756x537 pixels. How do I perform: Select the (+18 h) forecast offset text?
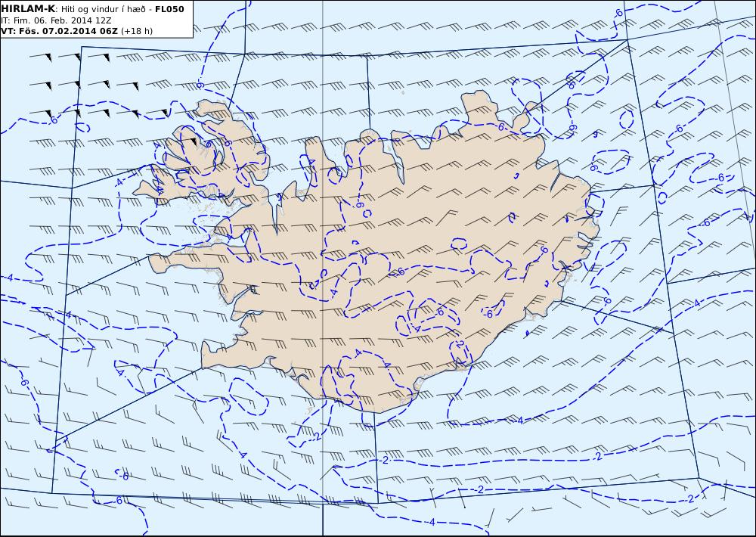tap(136, 31)
